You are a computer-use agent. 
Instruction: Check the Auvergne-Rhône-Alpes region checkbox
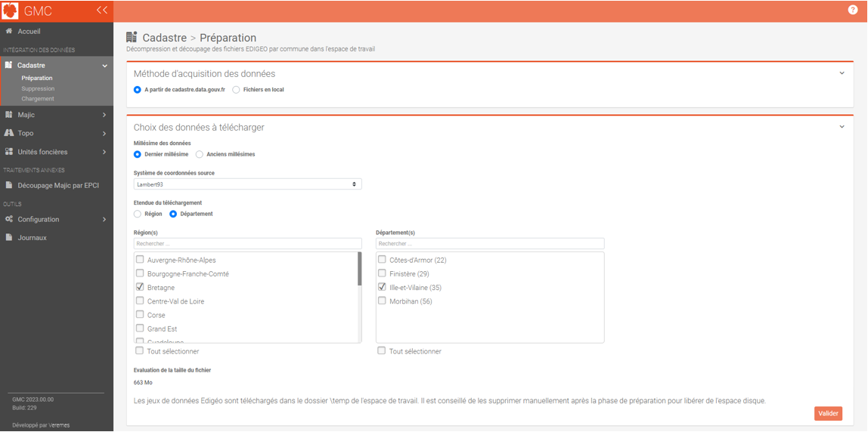coord(140,259)
